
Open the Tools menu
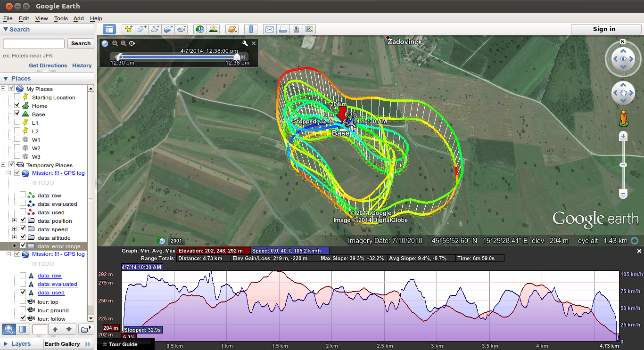61,18
